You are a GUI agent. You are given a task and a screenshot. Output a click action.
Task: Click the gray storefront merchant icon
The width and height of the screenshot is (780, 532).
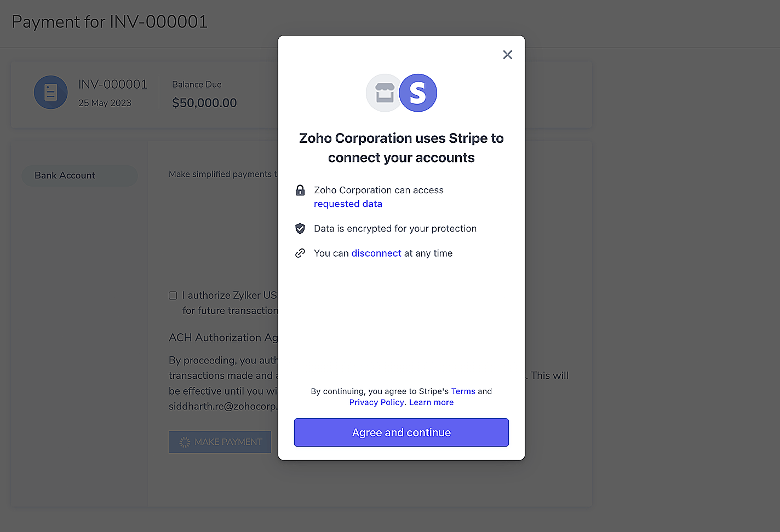click(384, 93)
